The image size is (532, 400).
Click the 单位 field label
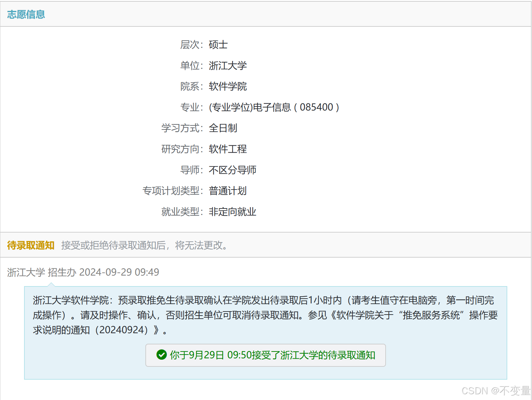tap(192, 65)
